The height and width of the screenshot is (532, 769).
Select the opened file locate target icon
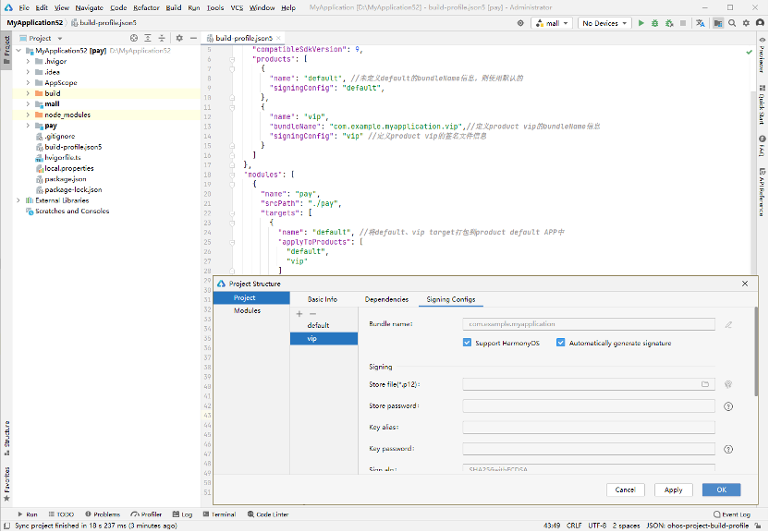tap(134, 38)
